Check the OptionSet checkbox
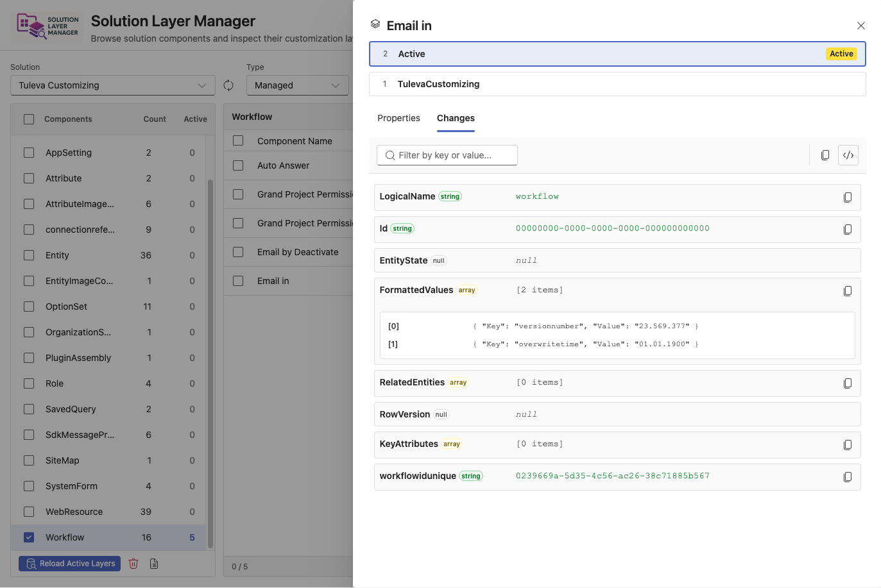The image size is (881, 588). (29, 307)
